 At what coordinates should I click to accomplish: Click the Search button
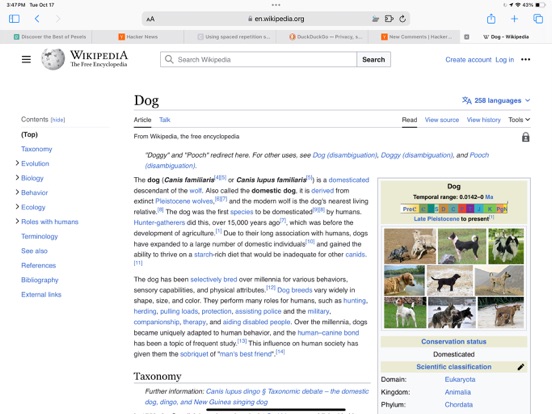374,59
